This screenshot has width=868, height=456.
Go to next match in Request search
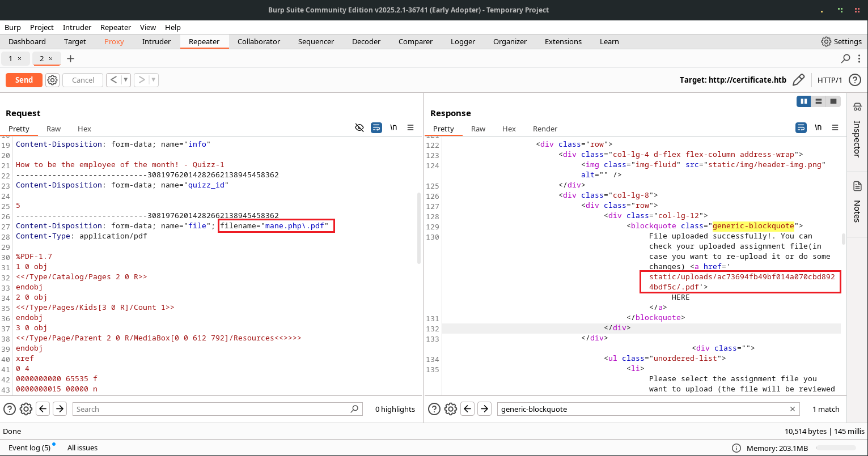point(60,409)
